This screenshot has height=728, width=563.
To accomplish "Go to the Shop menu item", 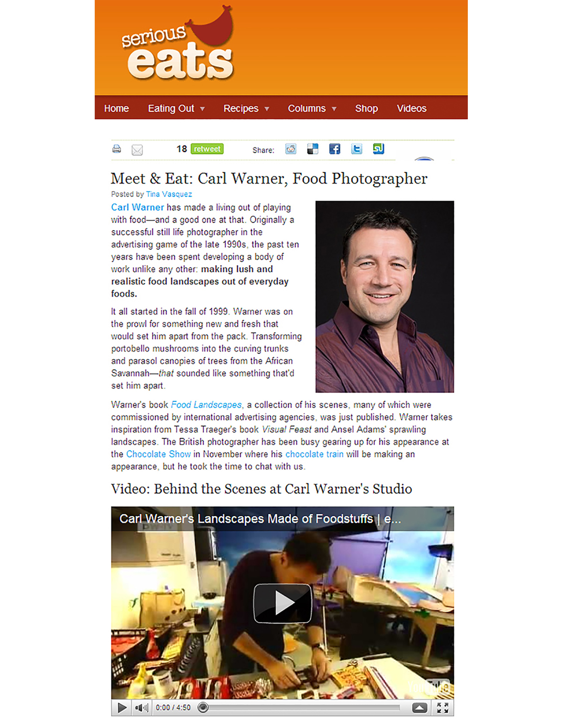I will 366,108.
